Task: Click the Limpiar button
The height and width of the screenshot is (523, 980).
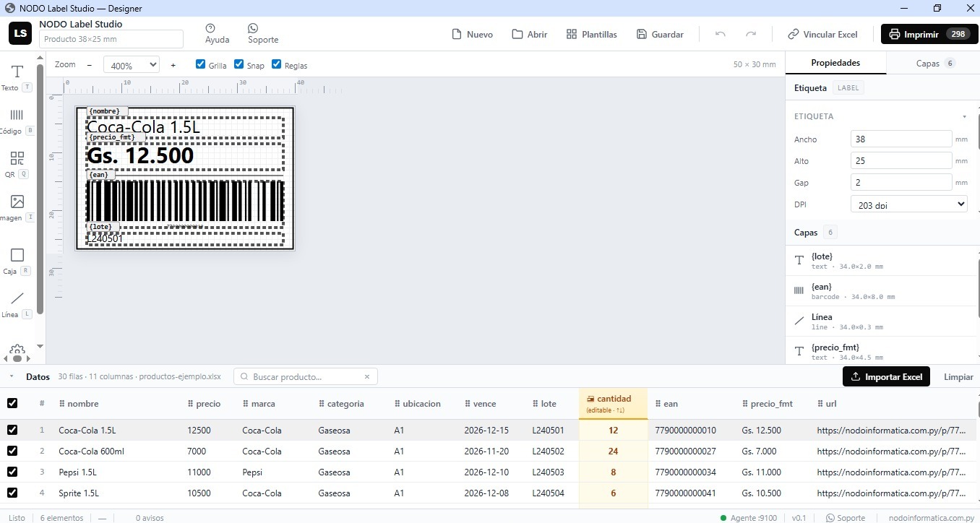Action: (958, 376)
